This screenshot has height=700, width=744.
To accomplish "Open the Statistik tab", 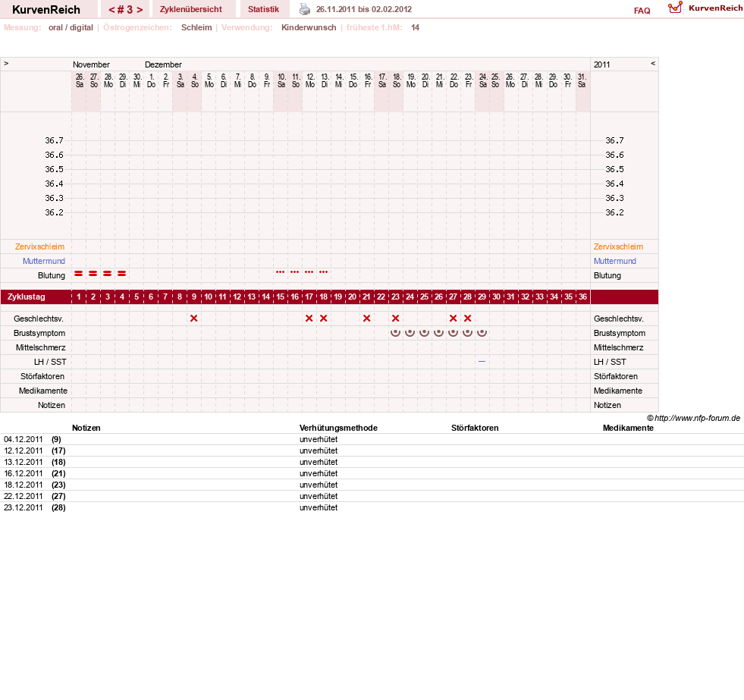I will (x=263, y=10).
